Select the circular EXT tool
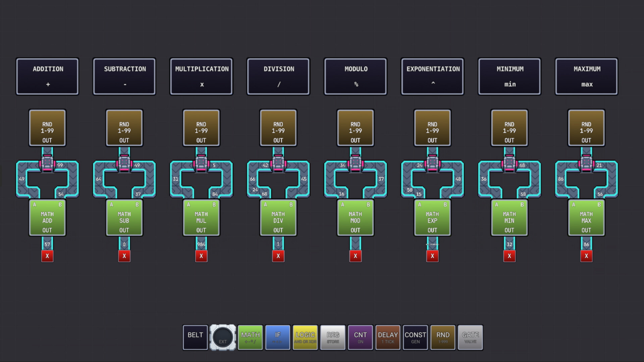Screen dimensions: 644x362 (222, 337)
